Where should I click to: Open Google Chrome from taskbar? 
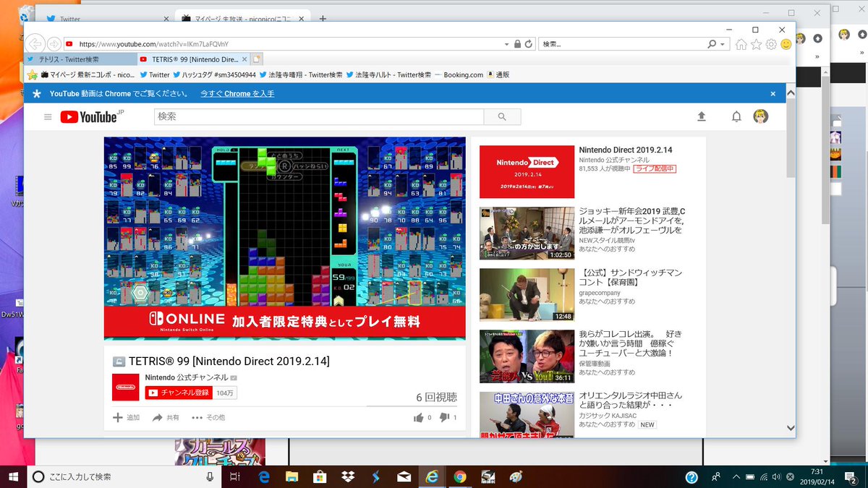point(460,476)
